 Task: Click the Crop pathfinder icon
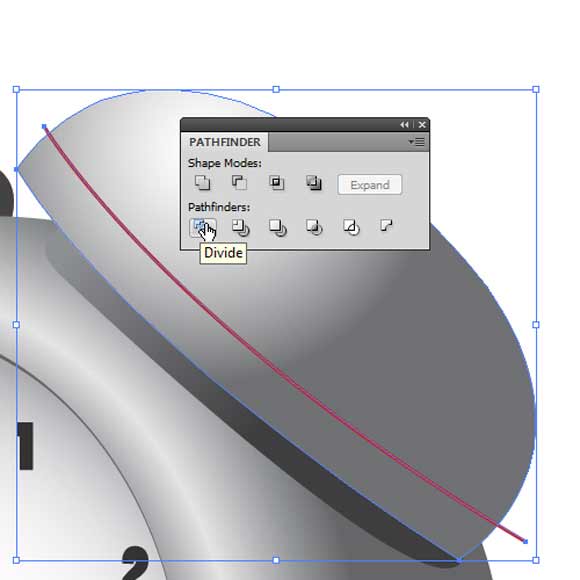click(314, 227)
